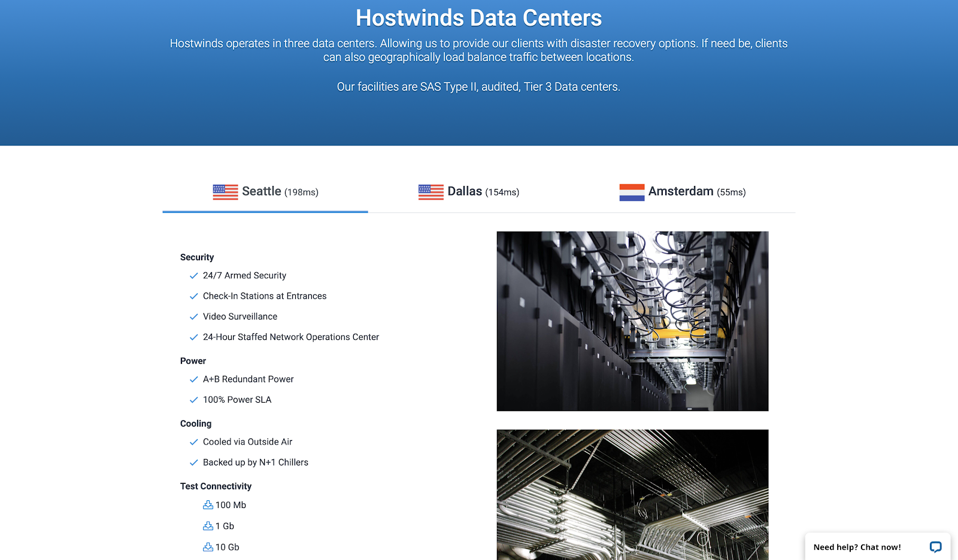Click the '100% Power SLA' text

pos(237,400)
